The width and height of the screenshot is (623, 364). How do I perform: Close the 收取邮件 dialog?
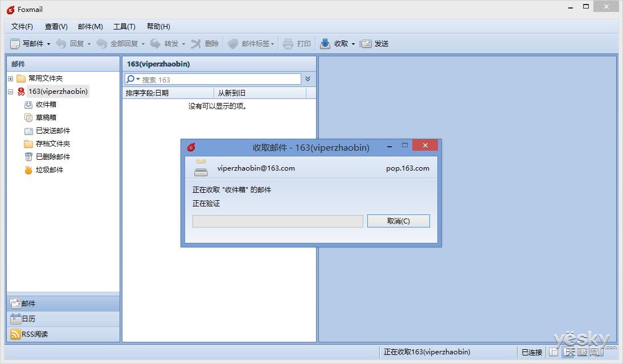coord(425,145)
